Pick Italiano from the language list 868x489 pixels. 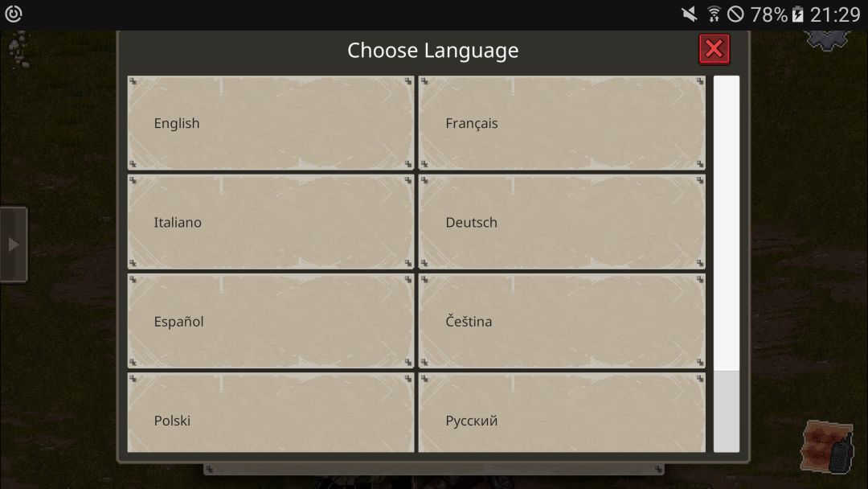coord(271,222)
